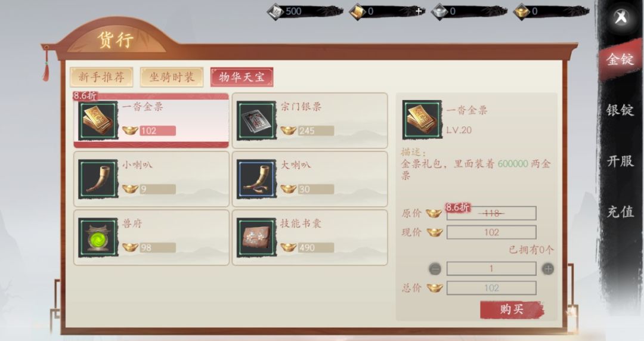Image resolution: width=644 pixels, height=341 pixels.
Task: Pick the 技能书囊 skill book pouch icon
Action: tap(256, 237)
